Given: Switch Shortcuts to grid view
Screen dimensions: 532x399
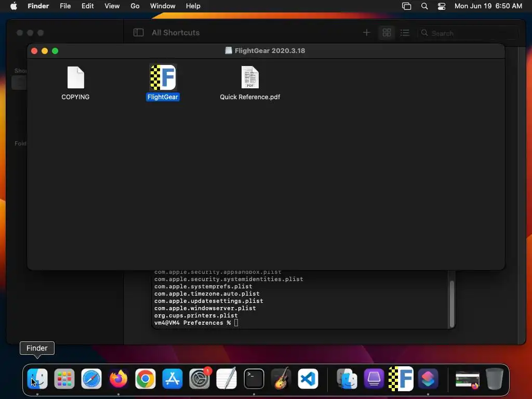Looking at the screenshot, I should pyautogui.click(x=387, y=33).
